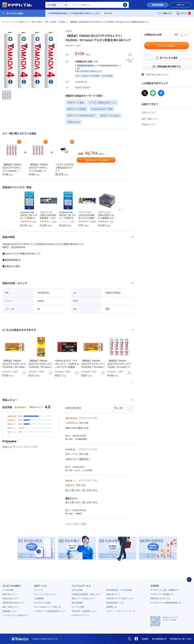Open the cart icon in the header
The image size is (194, 644).
178,13
